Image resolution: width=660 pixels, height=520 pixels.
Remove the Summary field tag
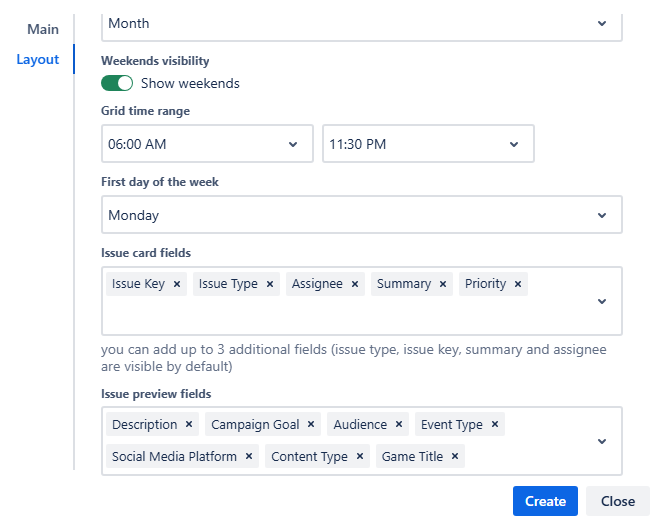point(443,284)
